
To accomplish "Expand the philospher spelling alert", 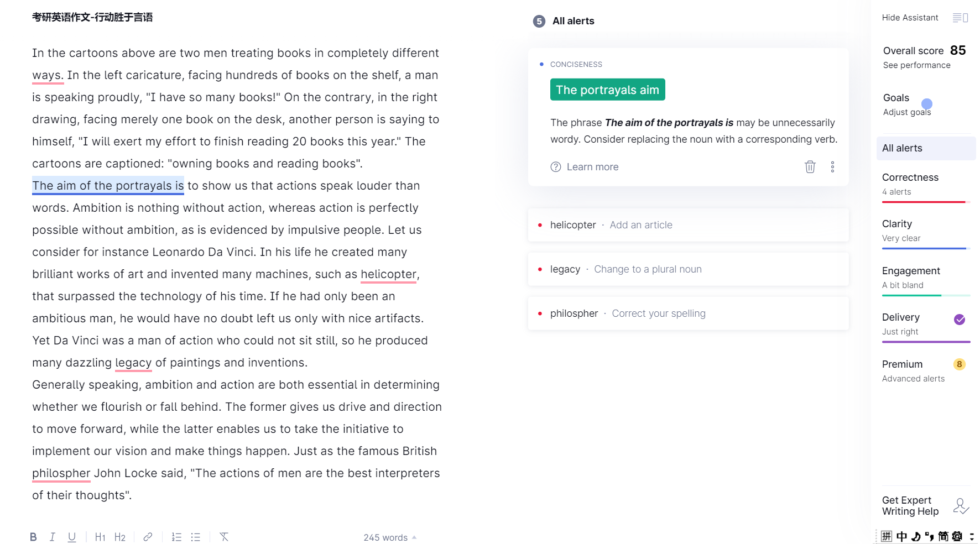I will [688, 313].
